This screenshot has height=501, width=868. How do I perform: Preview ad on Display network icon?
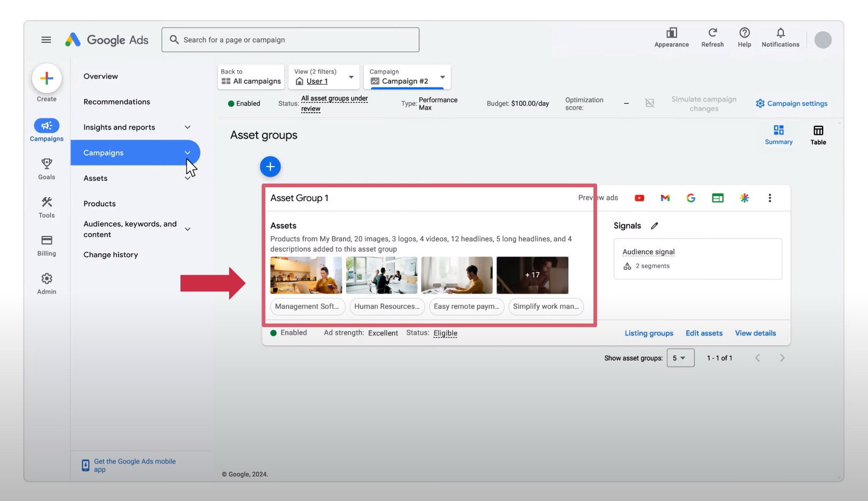(718, 198)
